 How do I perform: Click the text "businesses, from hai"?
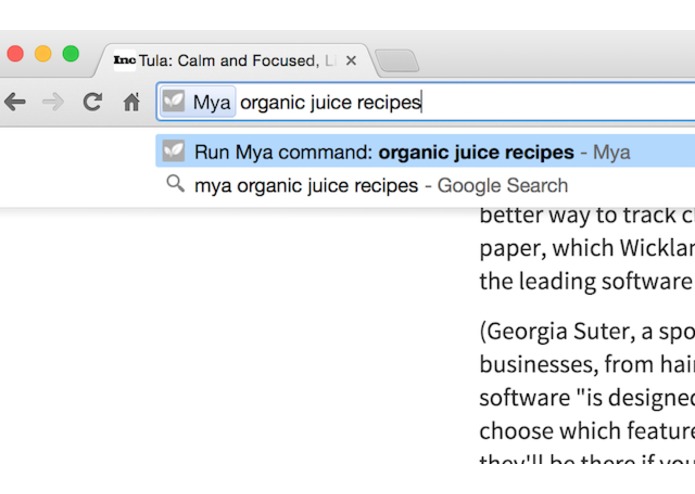click(x=587, y=365)
